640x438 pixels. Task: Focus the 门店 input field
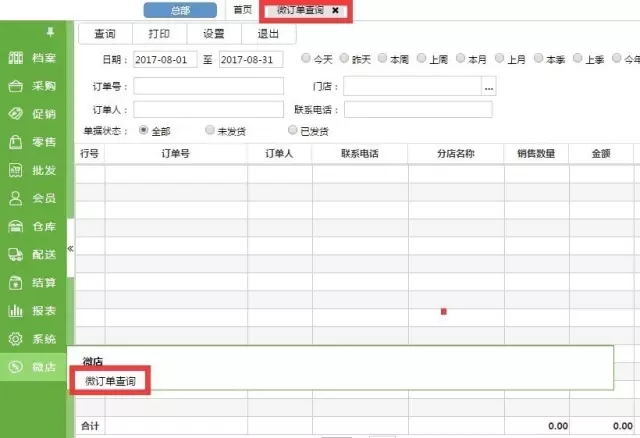pos(413,86)
